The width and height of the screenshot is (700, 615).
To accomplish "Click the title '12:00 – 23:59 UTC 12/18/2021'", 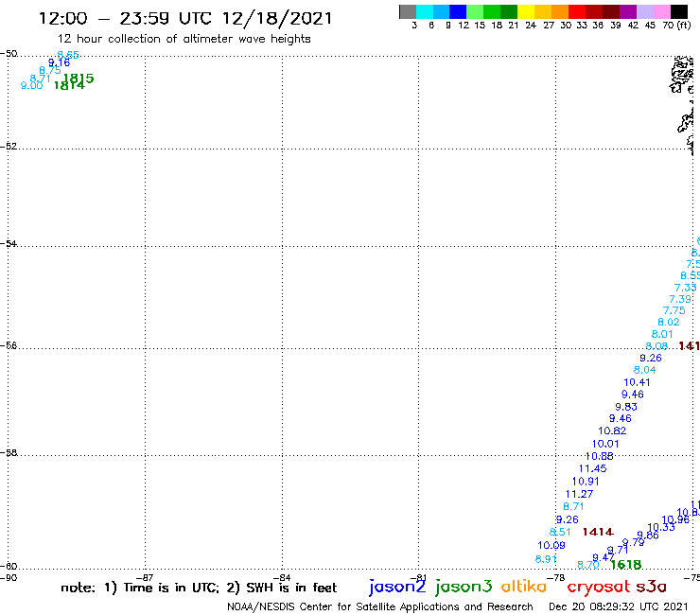I will pyautogui.click(x=185, y=18).
